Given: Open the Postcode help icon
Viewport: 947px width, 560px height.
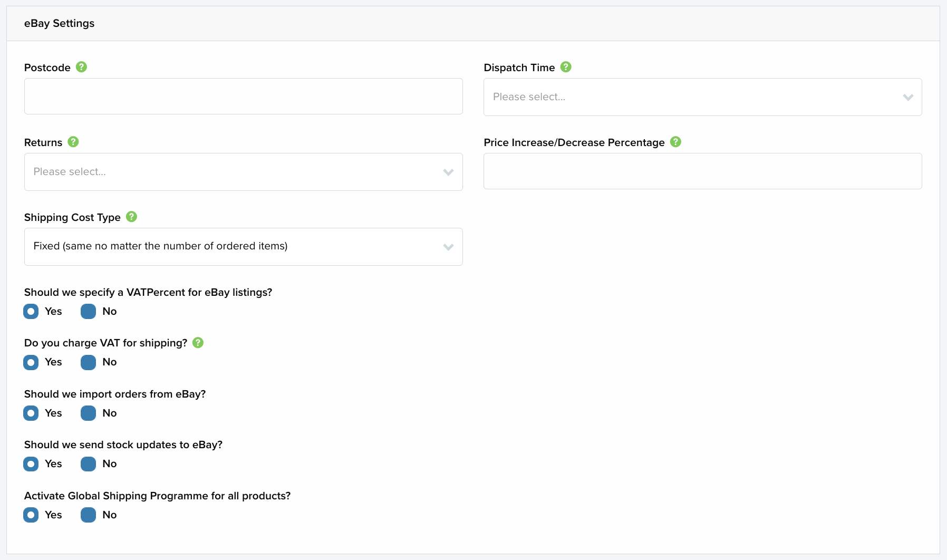Looking at the screenshot, I should (x=81, y=67).
